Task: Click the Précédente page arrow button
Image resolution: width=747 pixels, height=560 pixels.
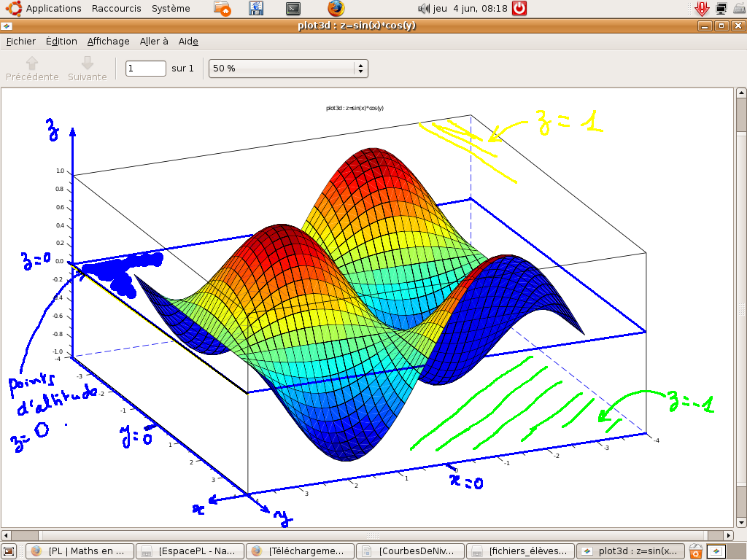Action: click(x=32, y=69)
